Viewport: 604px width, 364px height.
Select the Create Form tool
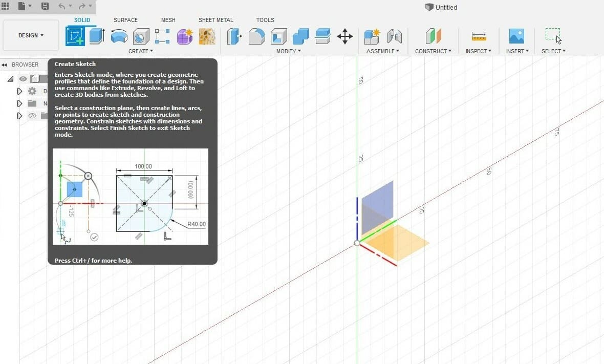(x=184, y=36)
